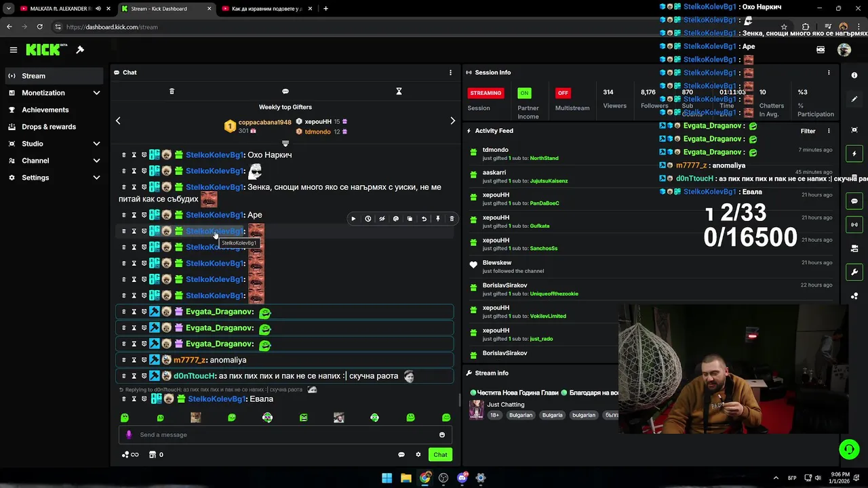
Task: Click username m7777_z in chat
Action: click(x=189, y=360)
